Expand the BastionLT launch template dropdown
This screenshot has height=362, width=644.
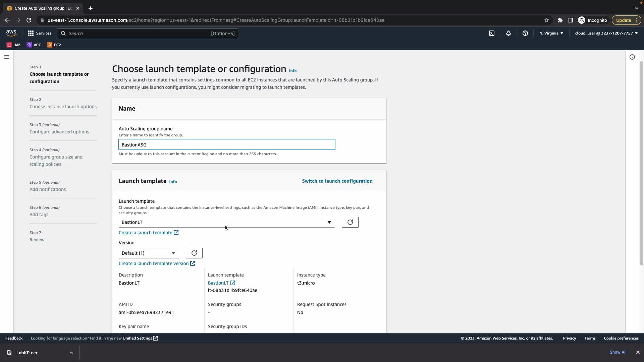(x=226, y=222)
